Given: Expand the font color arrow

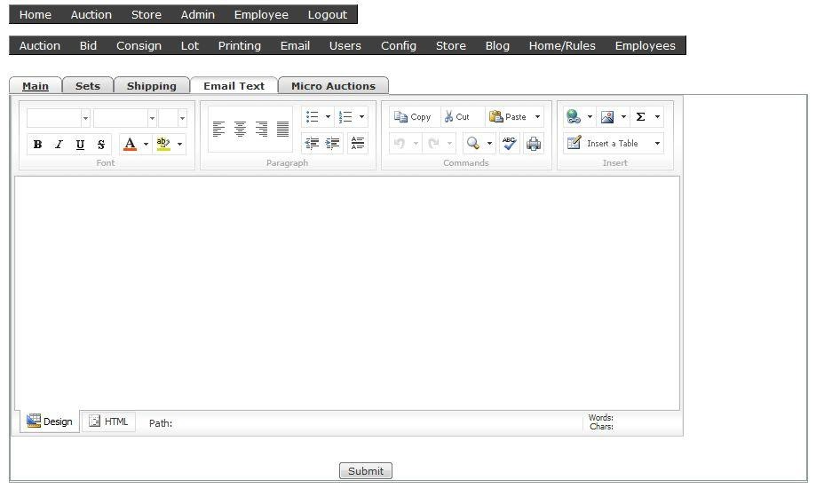Looking at the screenshot, I should tap(147, 144).
